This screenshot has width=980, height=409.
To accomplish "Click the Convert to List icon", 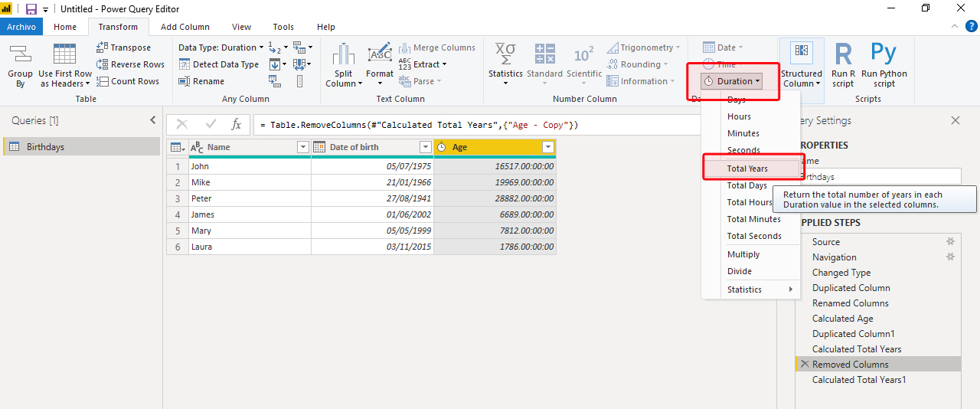I will [299, 81].
